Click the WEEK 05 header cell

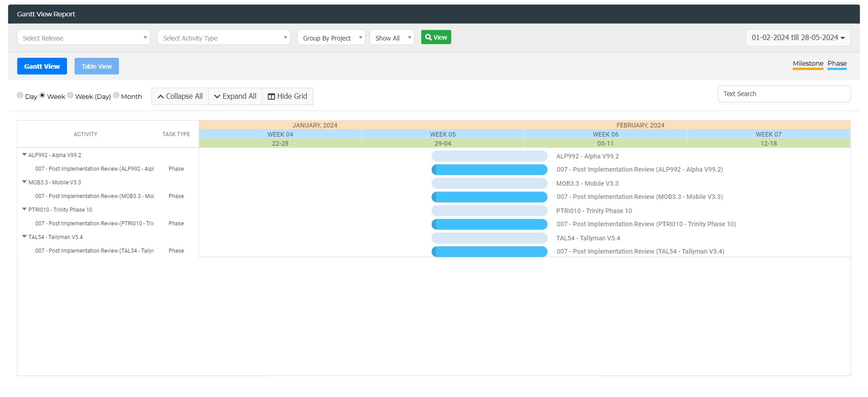[443, 134]
